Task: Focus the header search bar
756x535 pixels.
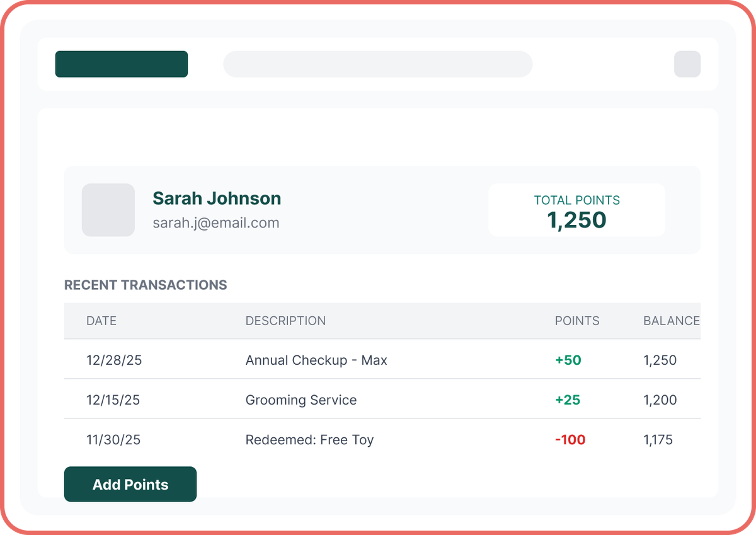Action: (x=378, y=64)
